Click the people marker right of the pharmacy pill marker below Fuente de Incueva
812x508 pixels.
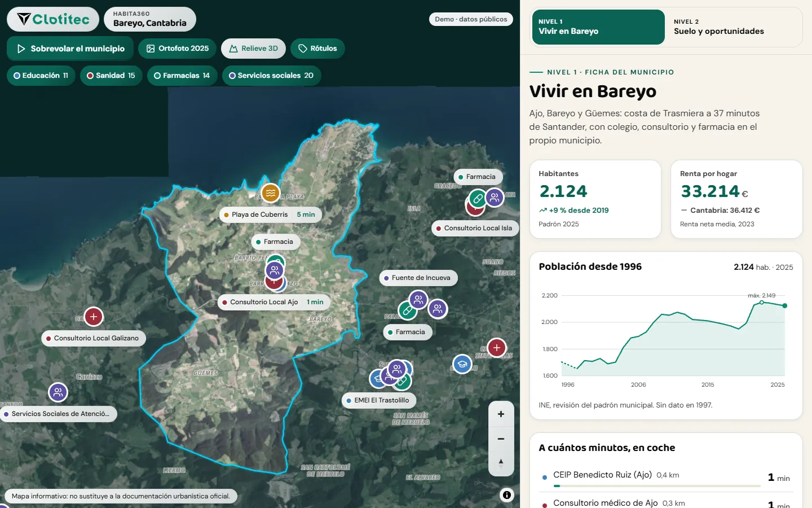438,309
